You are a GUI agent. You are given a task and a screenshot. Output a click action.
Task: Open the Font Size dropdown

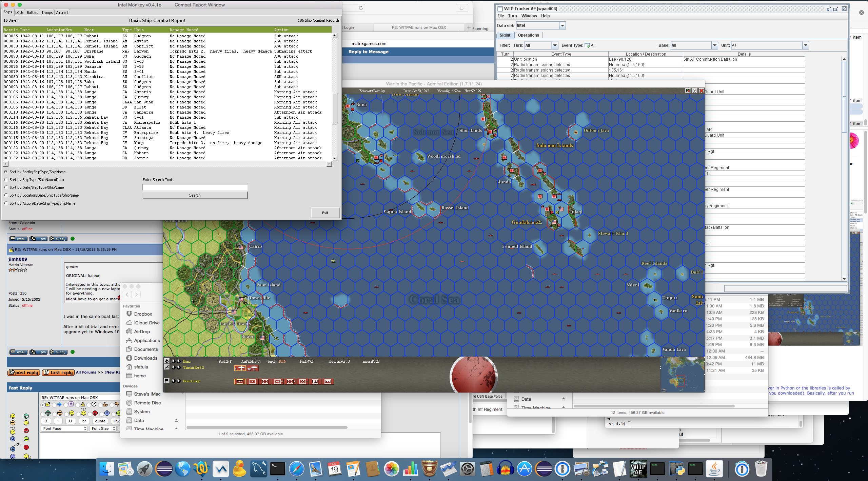tap(103, 428)
